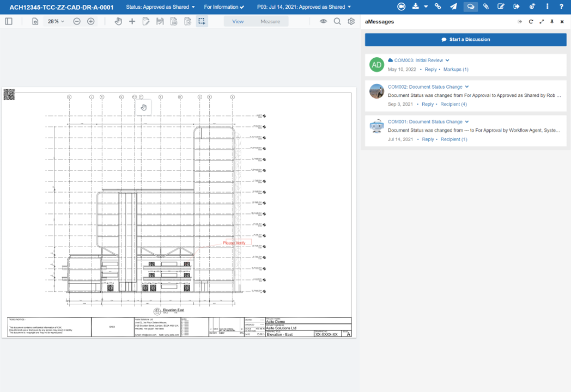This screenshot has height=392, width=571.
Task: Open the file attachments paperclip icon
Action: [485, 6]
